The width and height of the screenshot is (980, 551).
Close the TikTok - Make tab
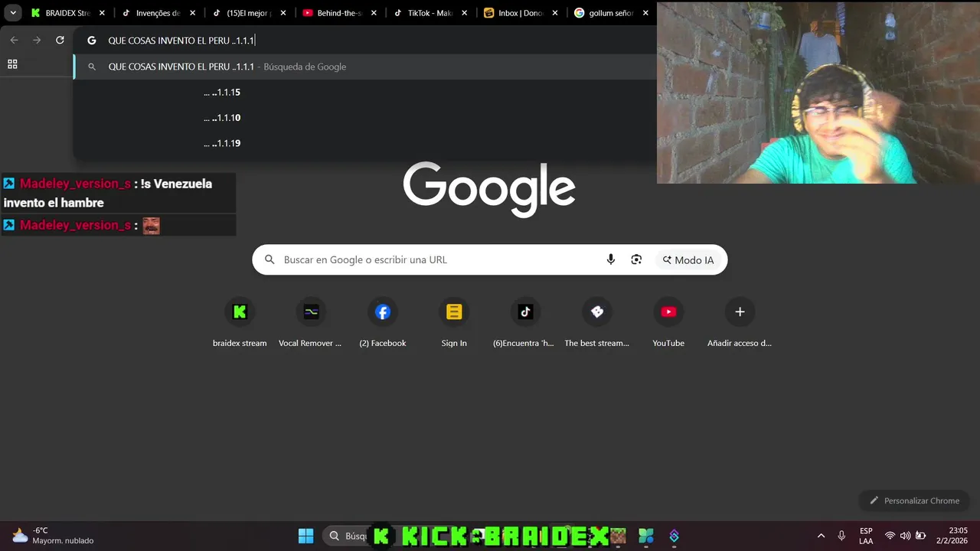(465, 13)
